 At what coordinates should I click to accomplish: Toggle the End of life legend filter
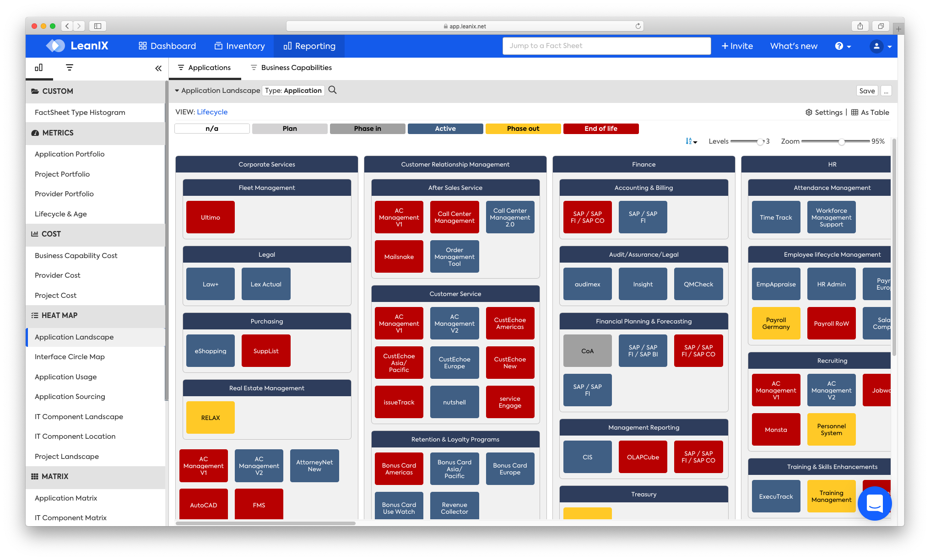click(600, 129)
